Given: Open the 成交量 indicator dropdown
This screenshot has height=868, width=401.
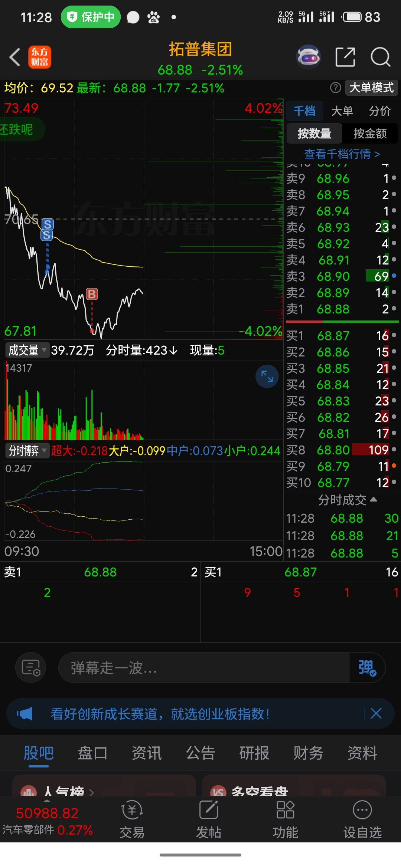Looking at the screenshot, I should point(27,350).
